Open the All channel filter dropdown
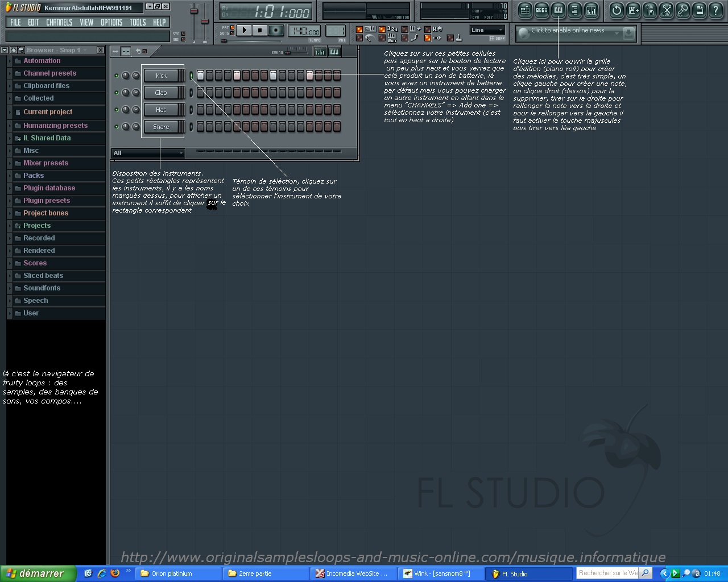Image resolution: width=728 pixels, height=582 pixels. click(148, 153)
